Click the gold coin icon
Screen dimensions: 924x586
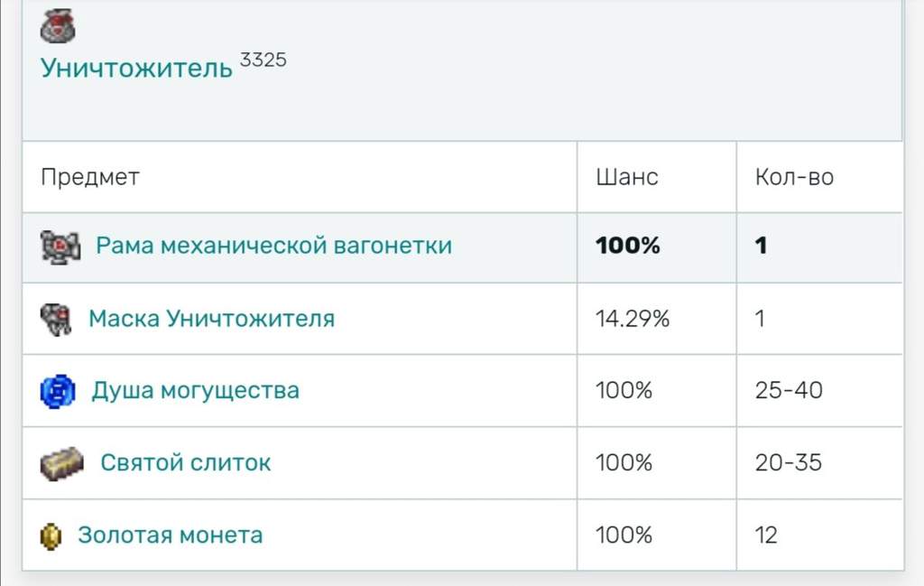point(51,536)
